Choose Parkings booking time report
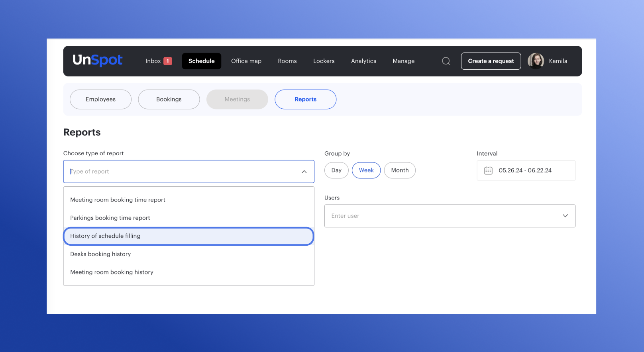644x352 pixels. click(189, 218)
